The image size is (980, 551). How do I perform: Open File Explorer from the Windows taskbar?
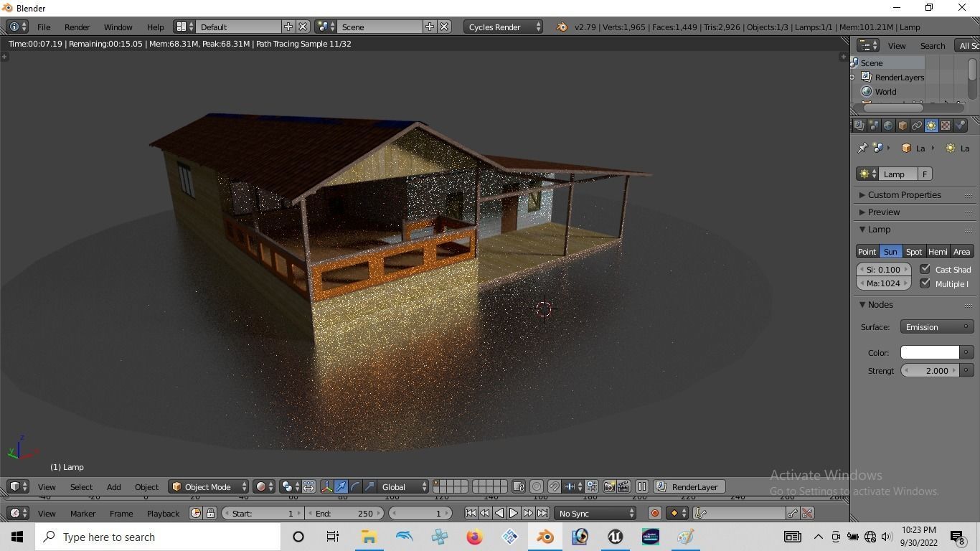[369, 537]
